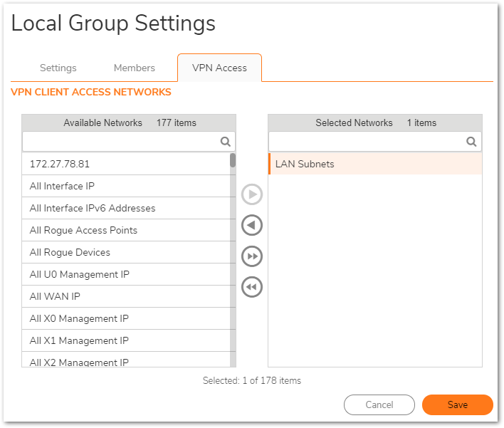Viewport: 504px width, 428px height.
Task: Click the remove all networks double-arrow icon
Action: (252, 287)
